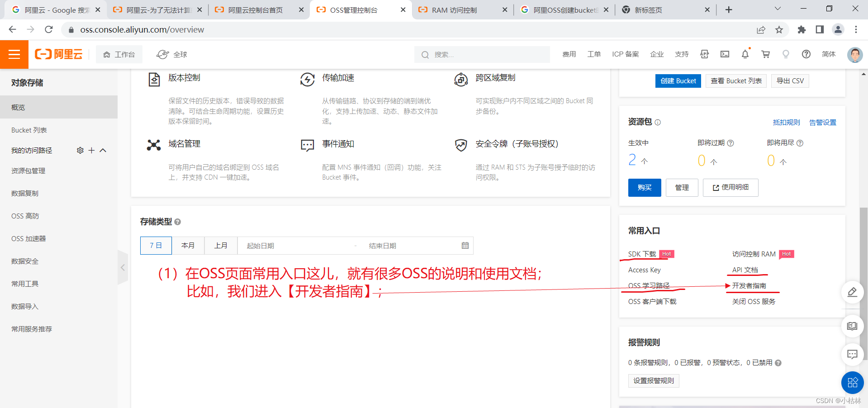Open the orange hamburger menu

(14, 54)
